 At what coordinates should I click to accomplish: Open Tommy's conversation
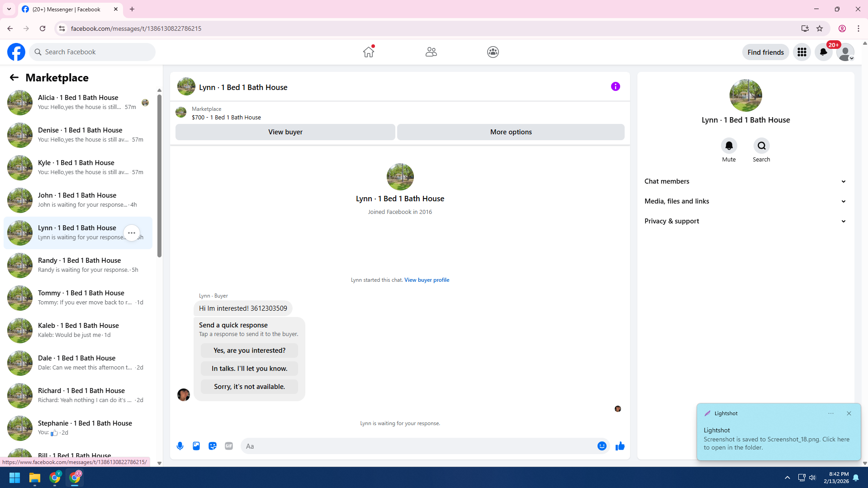(78, 298)
